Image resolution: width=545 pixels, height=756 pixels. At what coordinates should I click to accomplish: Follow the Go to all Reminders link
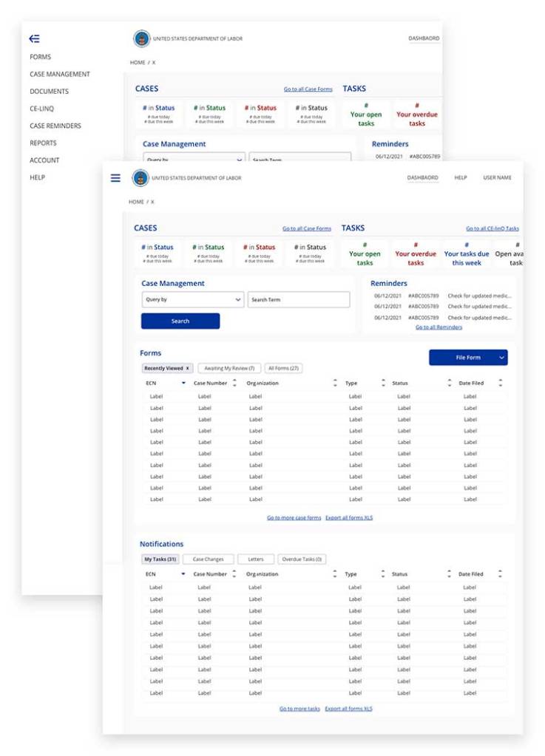click(439, 327)
